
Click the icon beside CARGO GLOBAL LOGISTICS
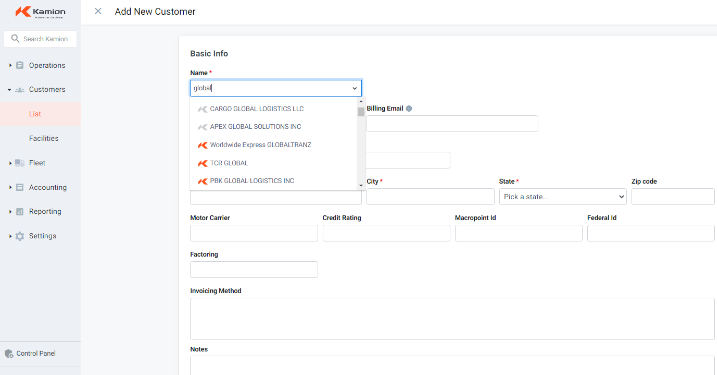pos(202,109)
